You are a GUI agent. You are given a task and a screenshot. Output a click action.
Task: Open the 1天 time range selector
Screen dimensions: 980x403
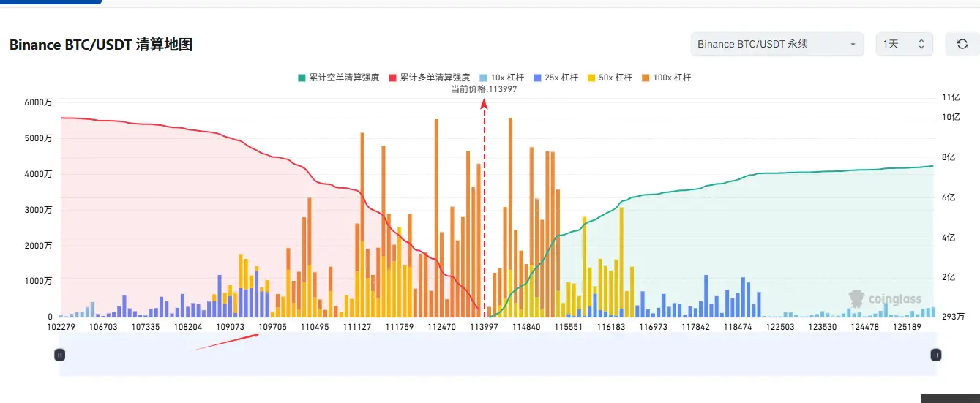point(904,45)
